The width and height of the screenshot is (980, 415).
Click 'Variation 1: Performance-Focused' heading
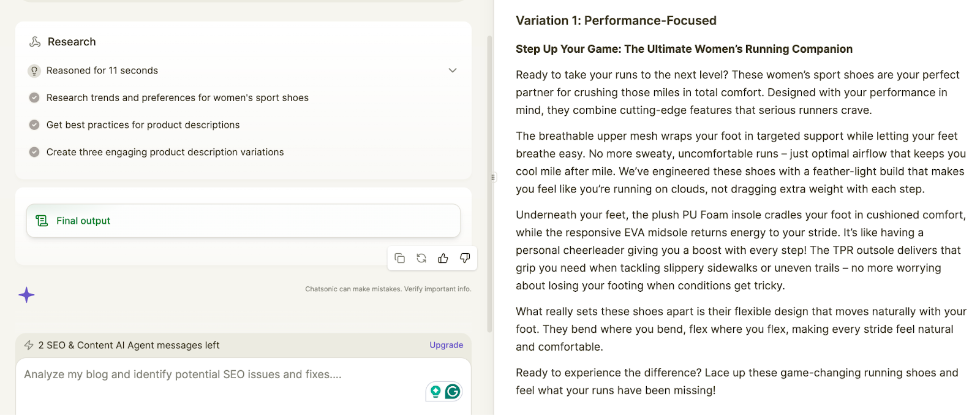[616, 20]
